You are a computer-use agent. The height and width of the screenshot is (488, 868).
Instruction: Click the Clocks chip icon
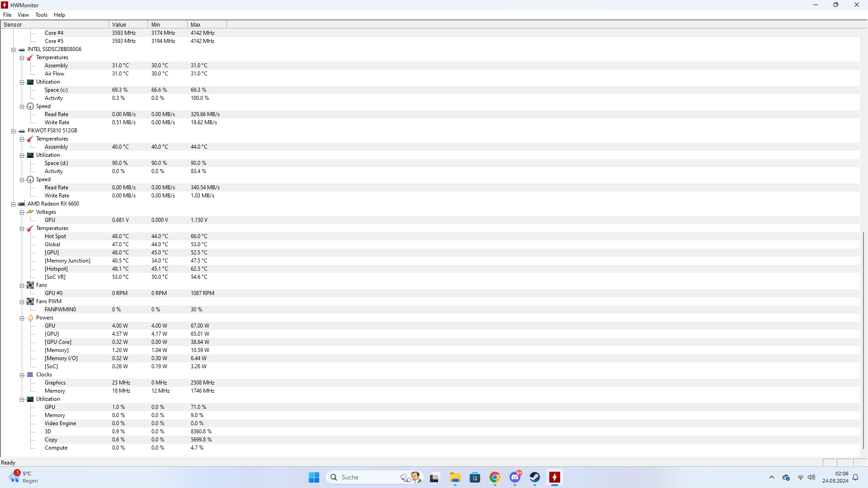click(x=30, y=375)
